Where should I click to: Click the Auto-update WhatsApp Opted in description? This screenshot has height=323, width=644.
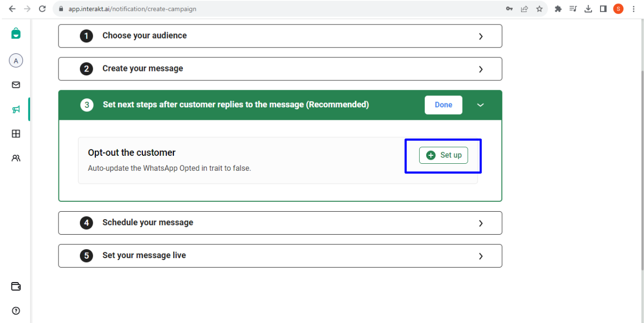(169, 168)
